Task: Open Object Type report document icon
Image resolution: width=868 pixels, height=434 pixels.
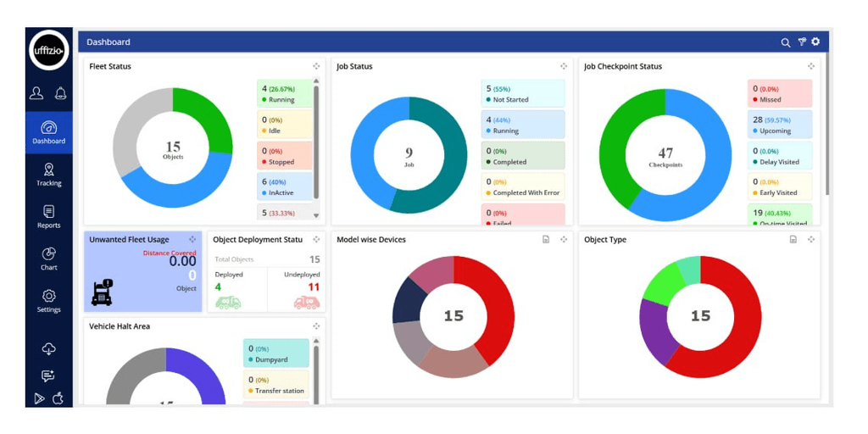Action: pyautogui.click(x=793, y=240)
